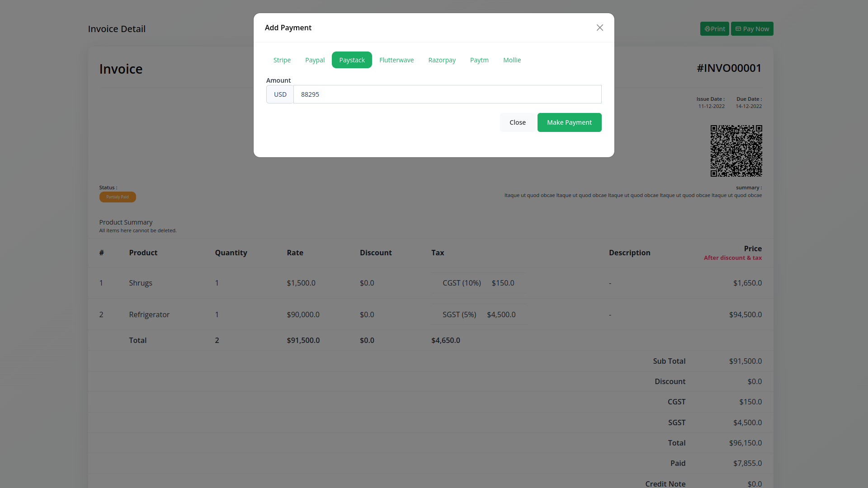Open the Flutterwave payment tab
The width and height of the screenshot is (868, 488).
point(396,60)
